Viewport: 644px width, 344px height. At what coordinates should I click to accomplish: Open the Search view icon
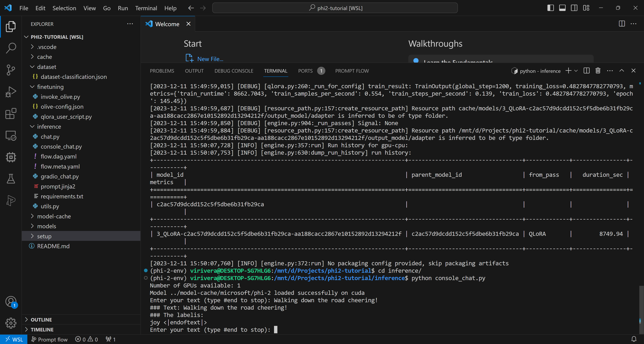(x=11, y=48)
